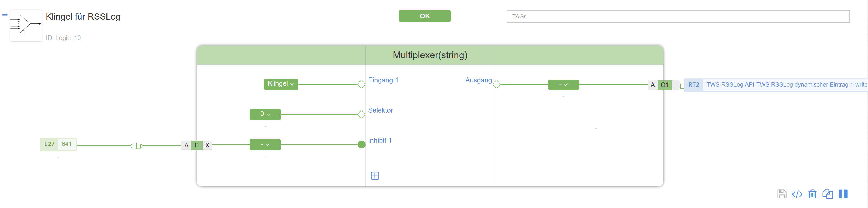Open the Klingel dropdown
Image resolution: width=868 pixels, height=208 pixels.
(281, 84)
